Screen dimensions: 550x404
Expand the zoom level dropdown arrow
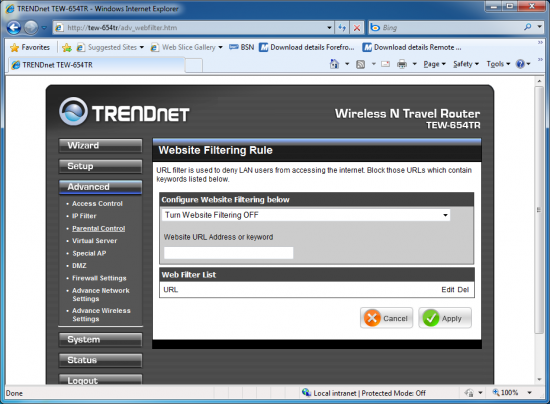[x=530, y=393]
